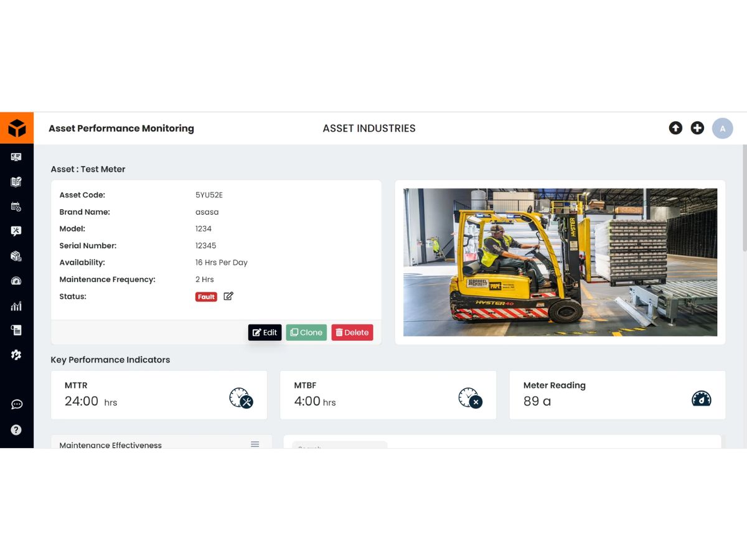Image resolution: width=747 pixels, height=560 pixels.
Task: Click the upload arrow circle icon
Action: tap(675, 128)
